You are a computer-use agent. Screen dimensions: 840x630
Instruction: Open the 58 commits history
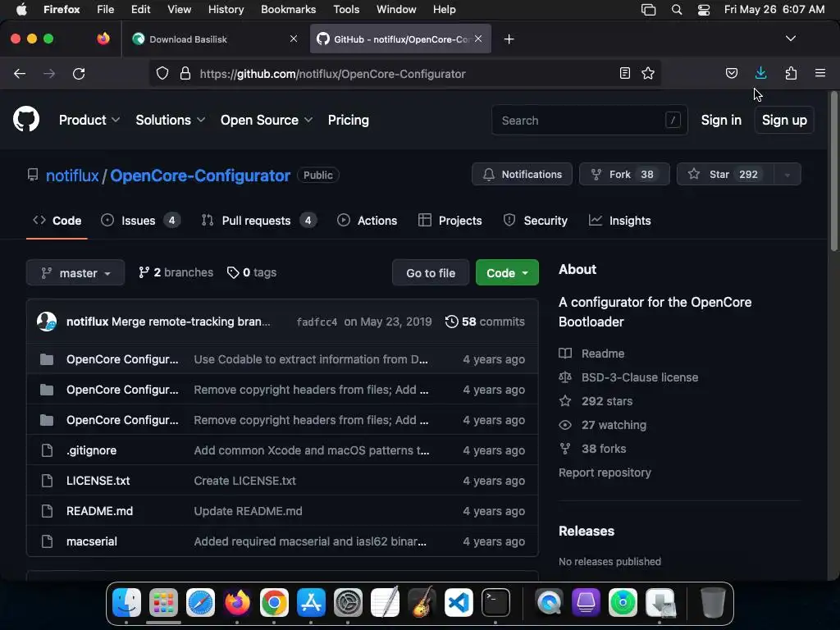coord(485,322)
